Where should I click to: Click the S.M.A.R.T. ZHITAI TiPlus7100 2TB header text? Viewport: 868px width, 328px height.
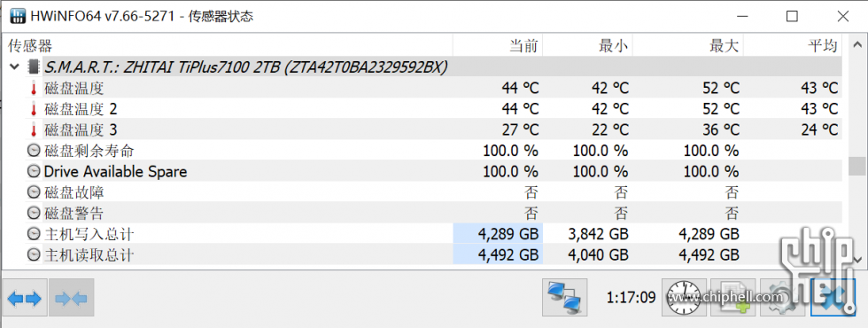point(246,67)
